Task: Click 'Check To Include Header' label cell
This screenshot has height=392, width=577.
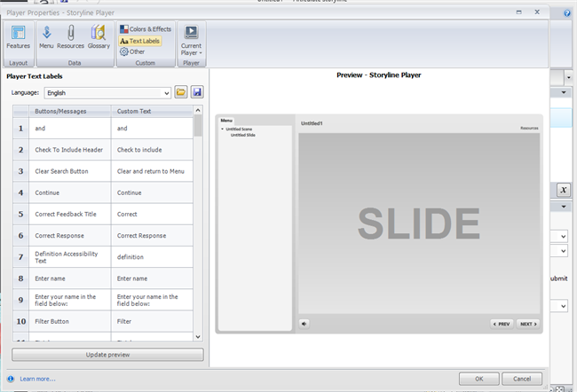Action: (70, 150)
